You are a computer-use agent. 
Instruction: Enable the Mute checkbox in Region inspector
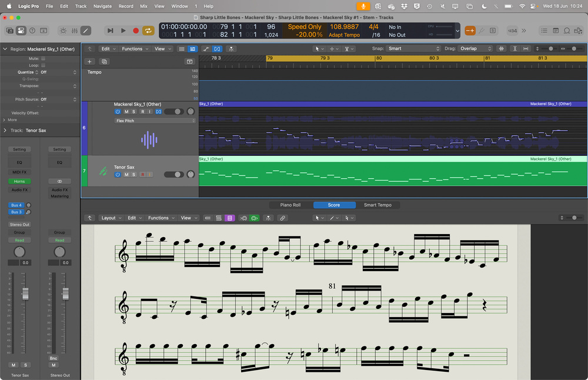[43, 59]
